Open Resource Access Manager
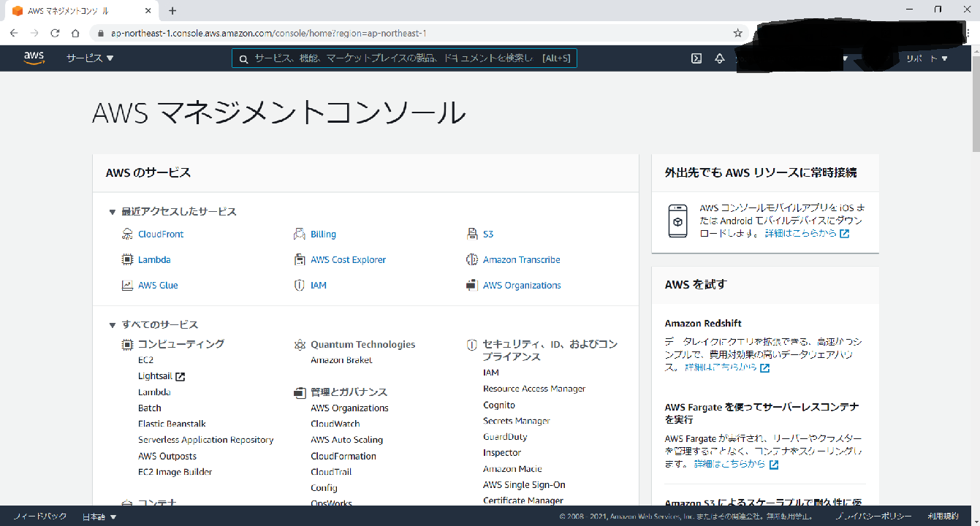 point(534,389)
